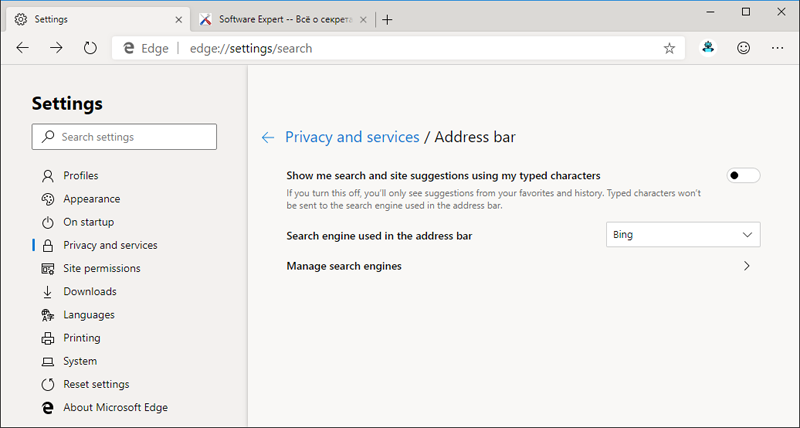Toggle search and site suggestions switch

pos(743,175)
